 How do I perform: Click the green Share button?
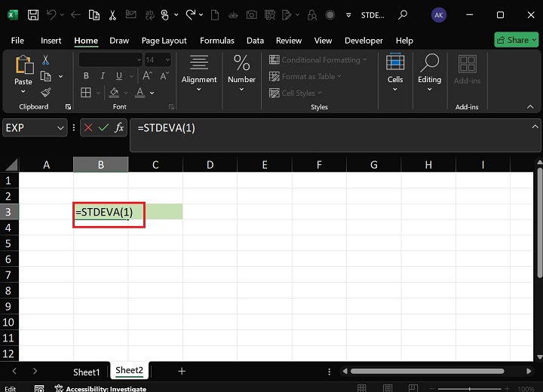[x=516, y=40]
